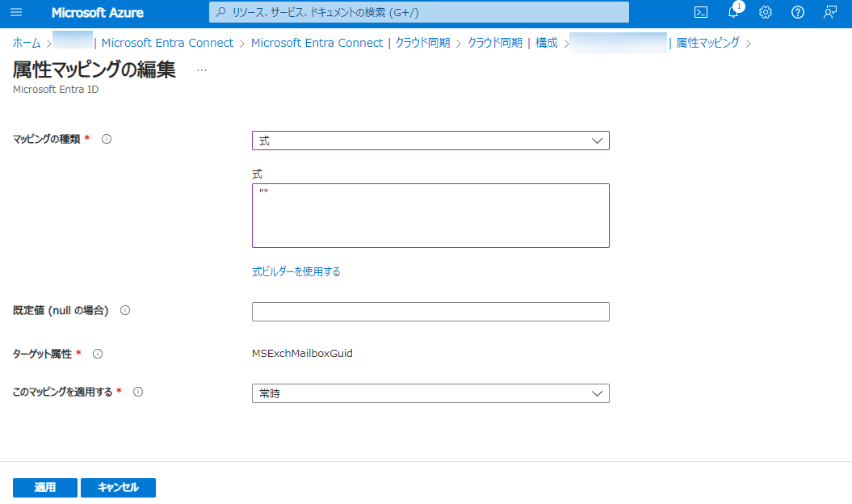Open Microsoft Entra Connect | クラウド同期 breadcrumb
This screenshot has height=504, width=852.
[x=350, y=43]
